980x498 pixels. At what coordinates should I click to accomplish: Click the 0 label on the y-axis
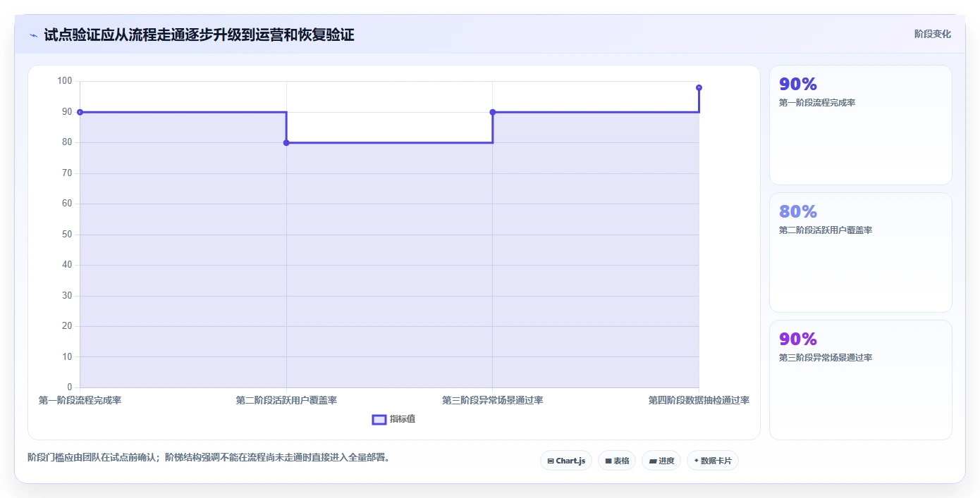pyautogui.click(x=70, y=387)
